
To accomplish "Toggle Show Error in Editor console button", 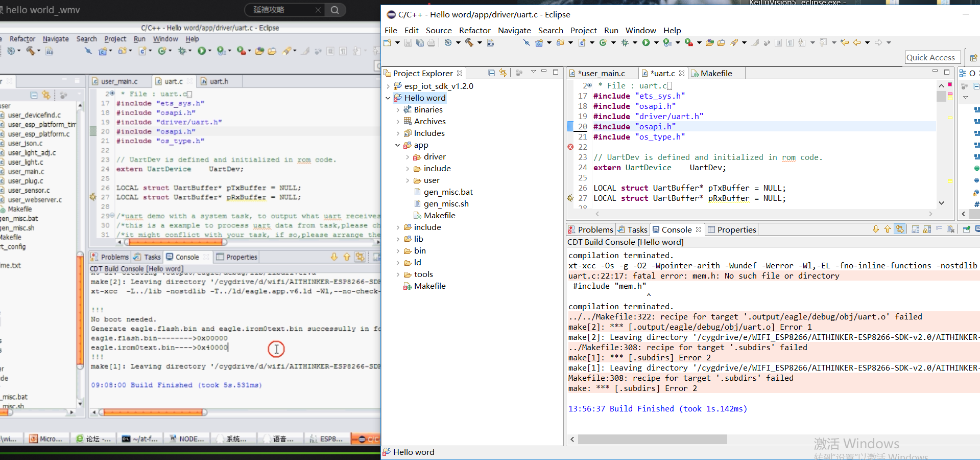I will click(900, 229).
